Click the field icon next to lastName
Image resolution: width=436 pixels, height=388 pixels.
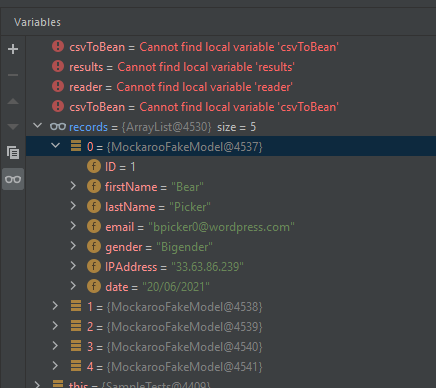pyautogui.click(x=94, y=206)
